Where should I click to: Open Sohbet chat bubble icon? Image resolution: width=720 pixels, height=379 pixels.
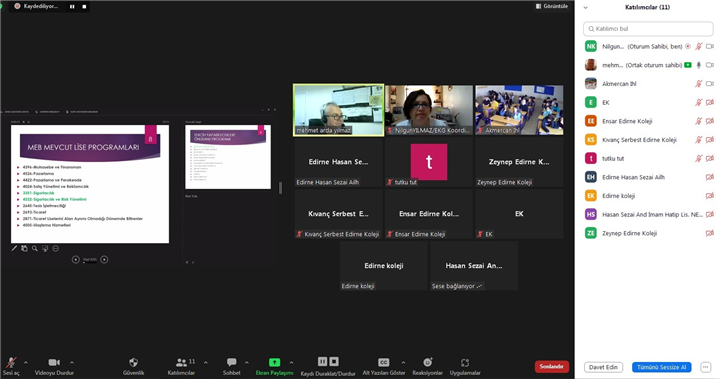coord(231,362)
